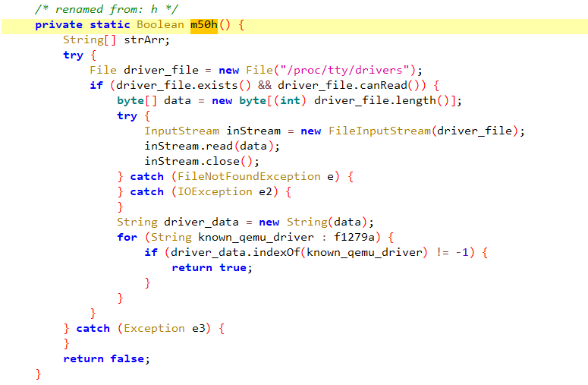Click IOException in the catch clause
This screenshot has height=385, width=588.
pyautogui.click(x=215, y=192)
